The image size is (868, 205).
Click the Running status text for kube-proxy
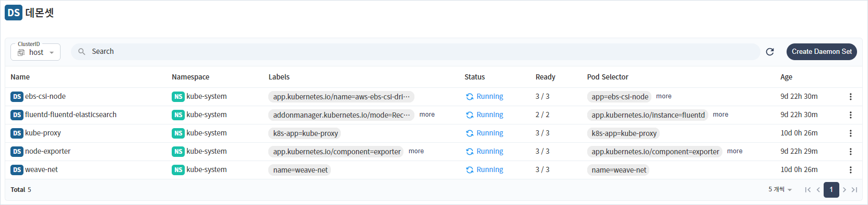[490, 133]
